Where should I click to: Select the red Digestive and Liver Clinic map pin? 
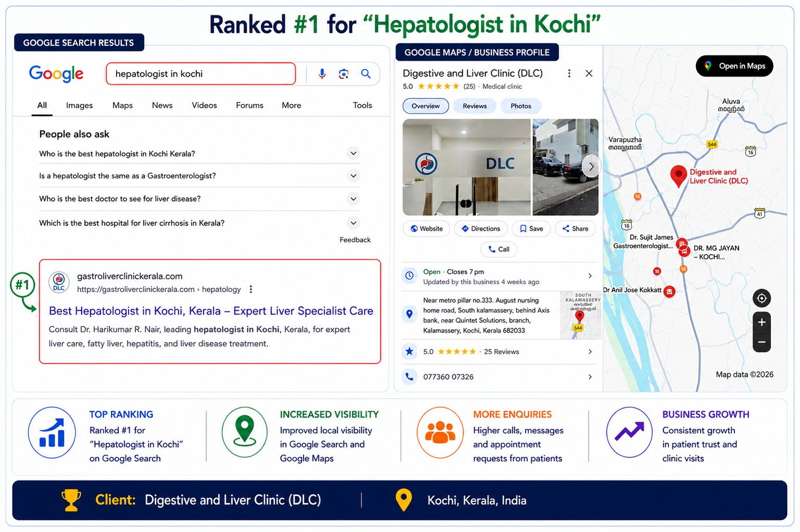click(678, 176)
